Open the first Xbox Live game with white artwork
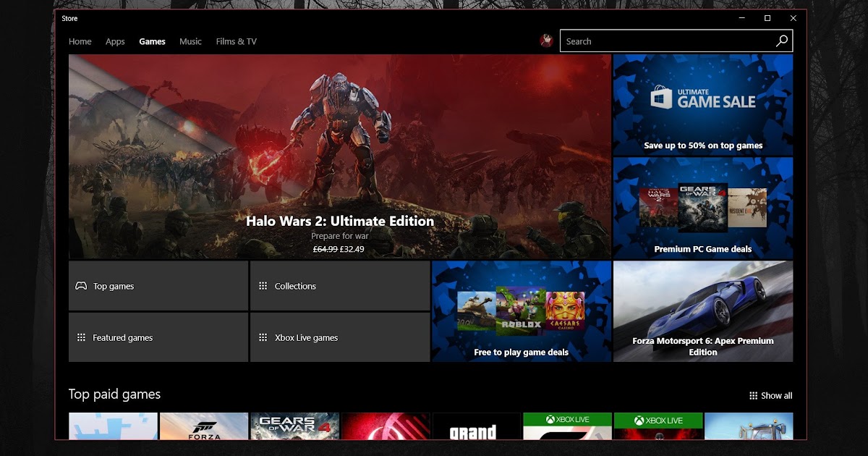868x456 pixels. (x=567, y=426)
